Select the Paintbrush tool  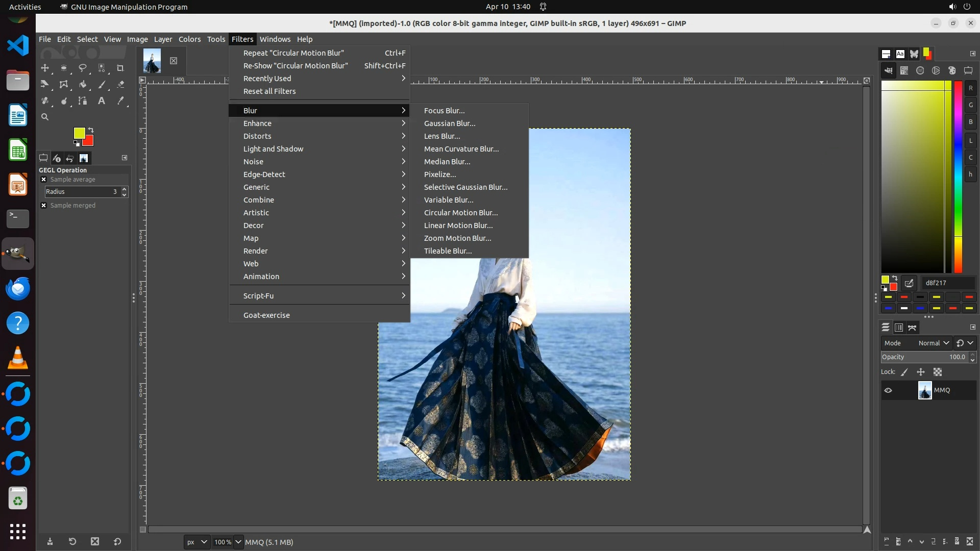(x=102, y=84)
